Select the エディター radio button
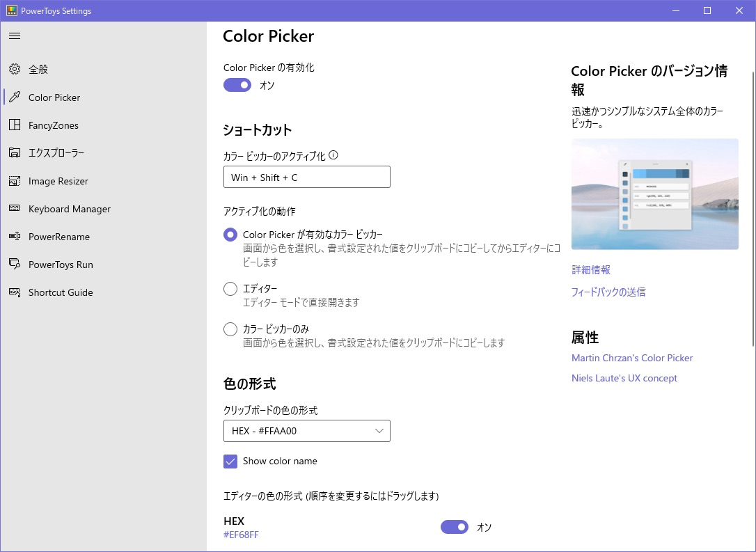 point(230,289)
